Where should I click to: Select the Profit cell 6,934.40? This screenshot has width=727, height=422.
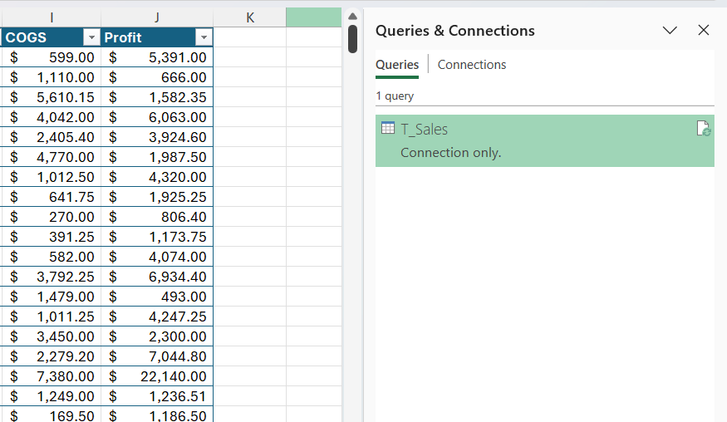click(157, 276)
